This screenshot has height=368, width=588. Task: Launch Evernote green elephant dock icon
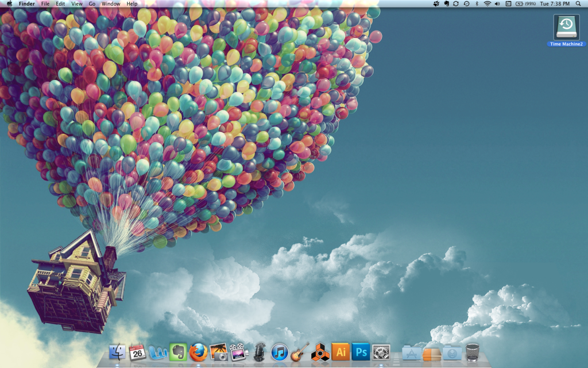(x=178, y=352)
